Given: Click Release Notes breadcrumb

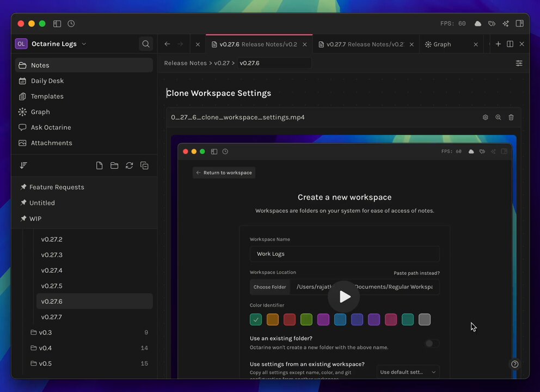Looking at the screenshot, I should click(x=185, y=63).
